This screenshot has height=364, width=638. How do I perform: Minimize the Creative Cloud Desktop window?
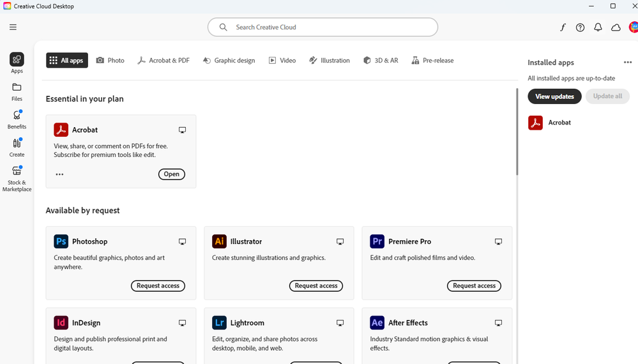click(x=591, y=6)
